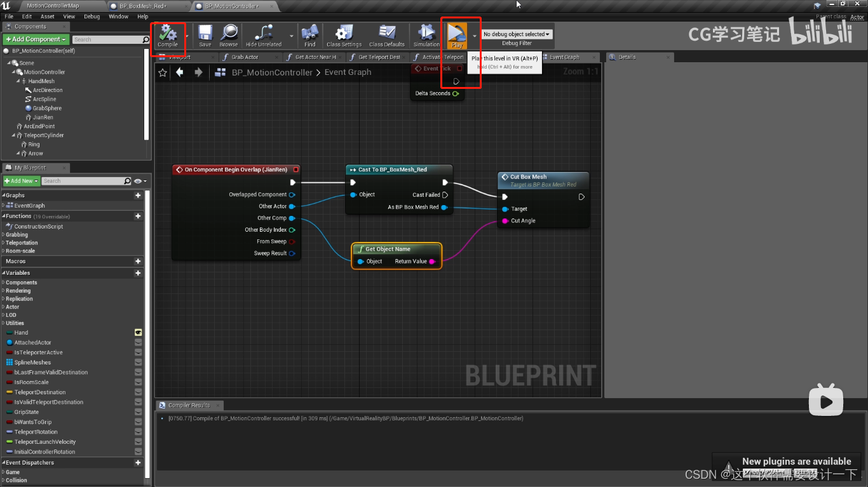The width and height of the screenshot is (868, 487).
Task: Open the debug object selection dropdown
Action: click(517, 34)
